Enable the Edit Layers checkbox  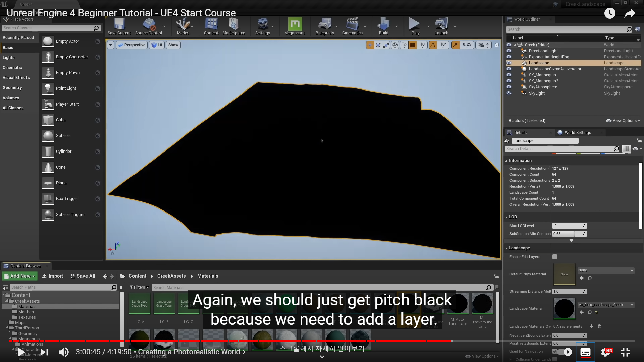[555, 257]
